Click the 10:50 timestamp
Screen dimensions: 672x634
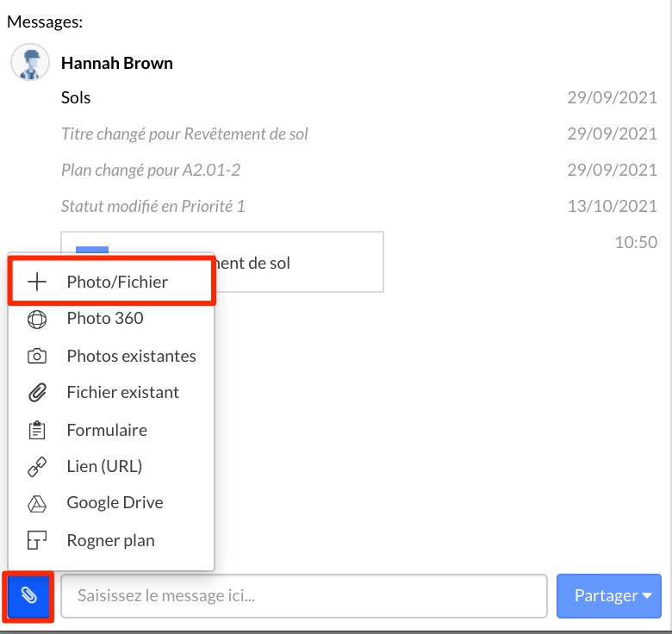(x=636, y=242)
